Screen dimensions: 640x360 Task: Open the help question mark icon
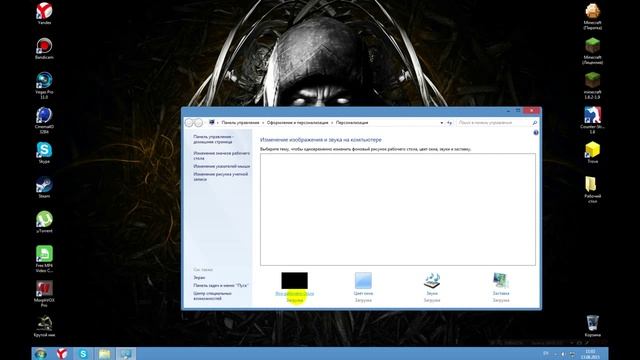point(536,133)
